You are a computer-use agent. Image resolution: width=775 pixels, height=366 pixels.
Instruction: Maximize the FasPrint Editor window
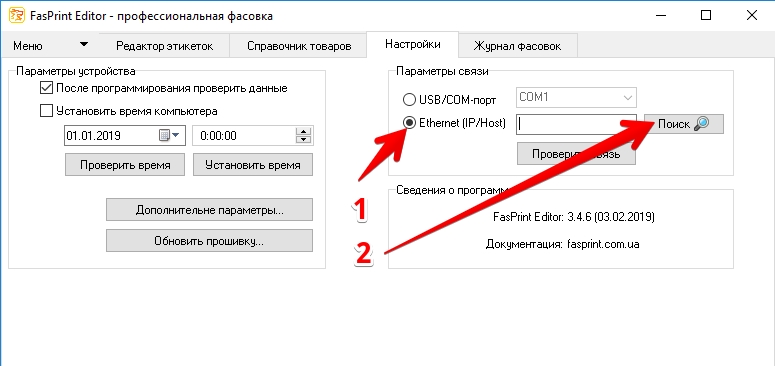(706, 15)
